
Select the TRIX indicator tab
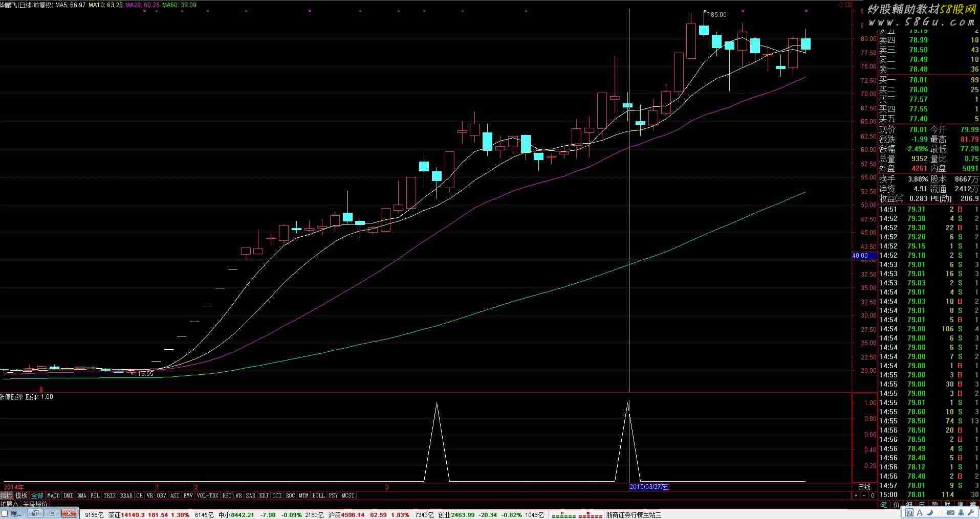[110, 495]
